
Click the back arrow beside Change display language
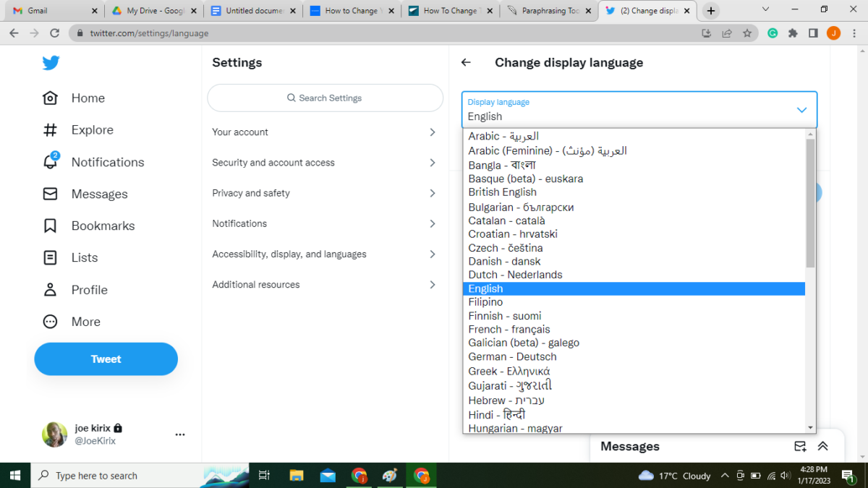pyautogui.click(x=466, y=63)
